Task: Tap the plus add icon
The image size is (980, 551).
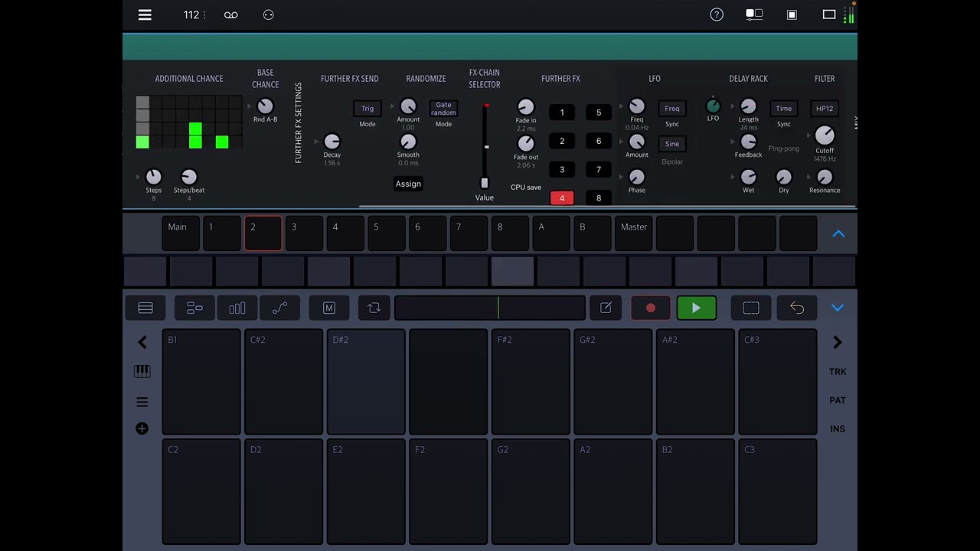Action: tap(142, 429)
